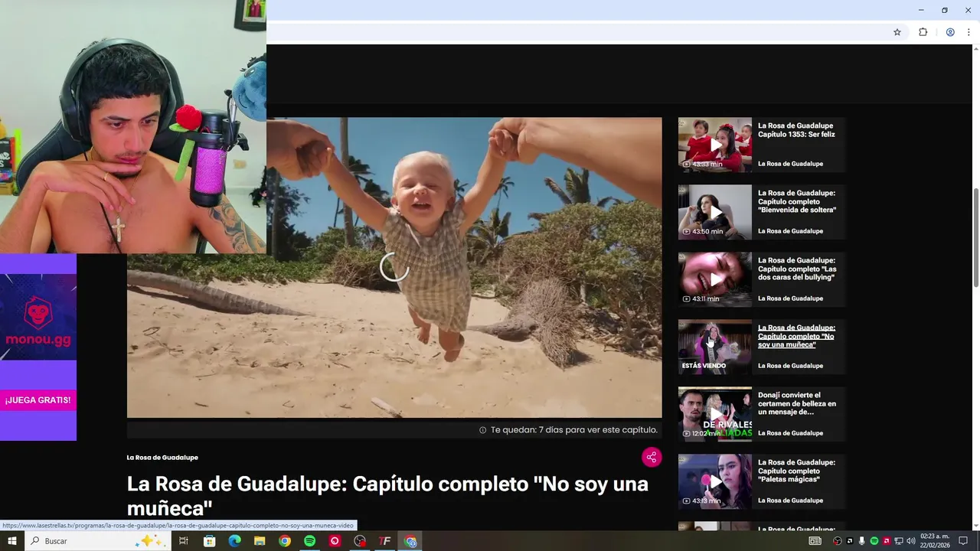The width and height of the screenshot is (980, 551).
Task: Click 'La Rosa de Guadalupe' label above title
Action: tap(162, 458)
